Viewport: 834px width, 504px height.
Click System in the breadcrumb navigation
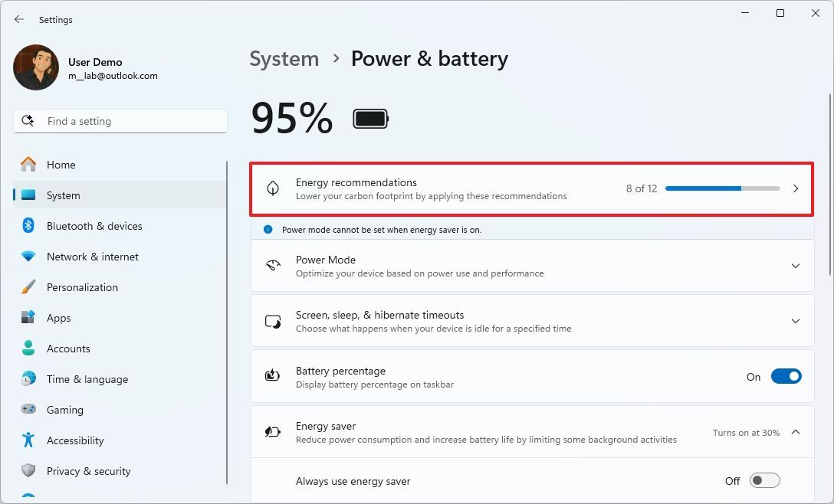pos(284,58)
